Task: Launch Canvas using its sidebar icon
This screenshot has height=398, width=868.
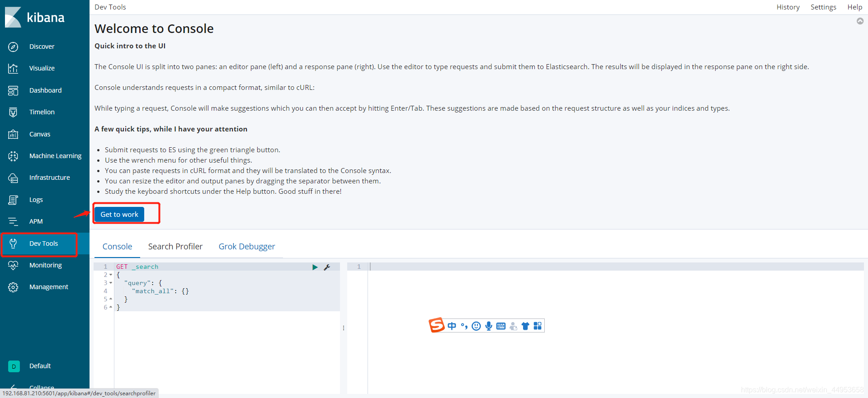Action: coord(13,134)
